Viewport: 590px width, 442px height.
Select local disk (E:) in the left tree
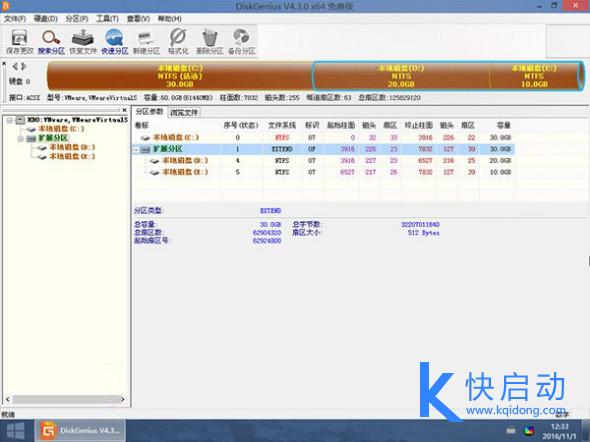coord(72,156)
